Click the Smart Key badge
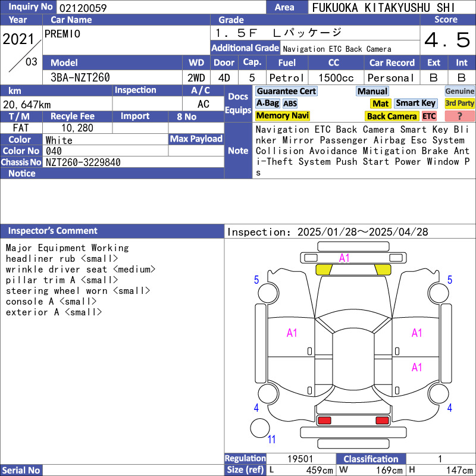Screen dimensions: 476x476 pos(416,104)
